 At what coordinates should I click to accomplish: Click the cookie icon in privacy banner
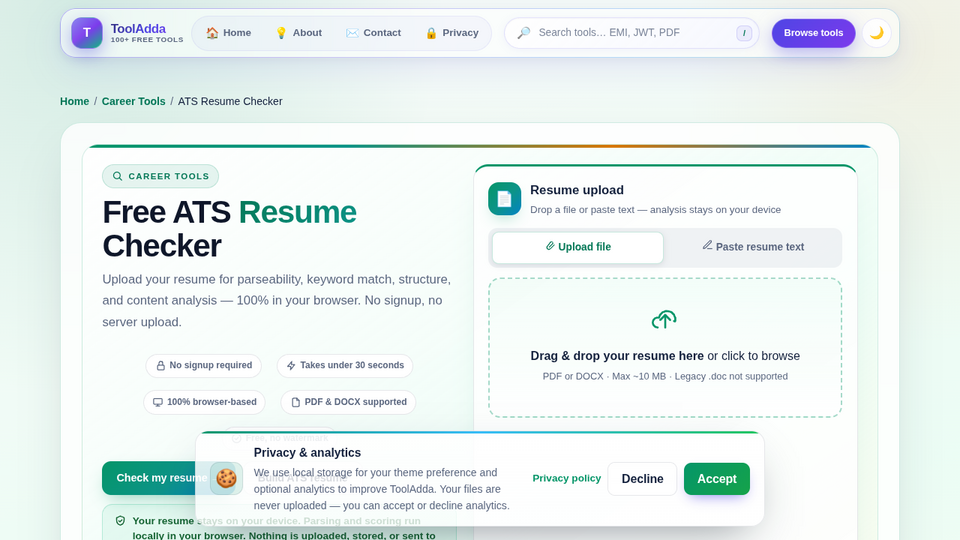tap(226, 478)
